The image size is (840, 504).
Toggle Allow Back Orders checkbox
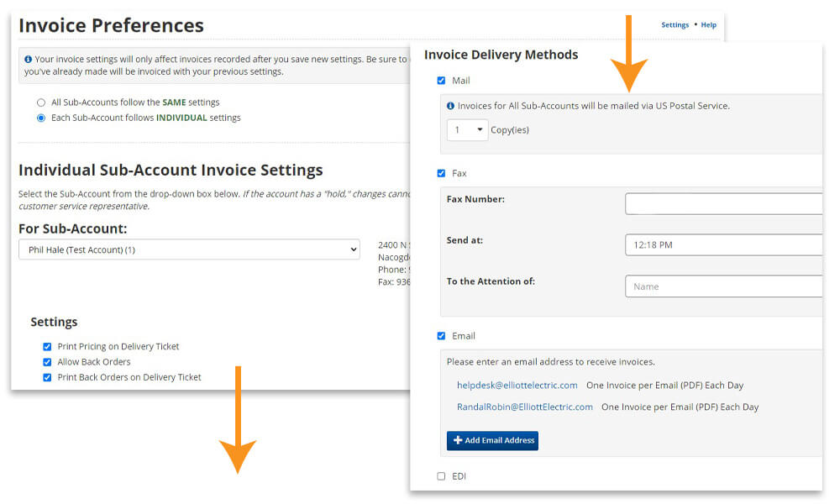click(47, 362)
